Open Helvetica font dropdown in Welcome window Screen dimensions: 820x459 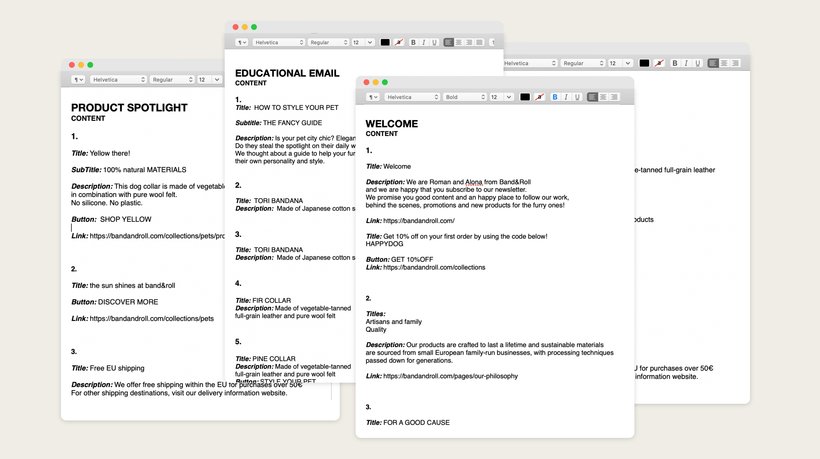(412, 97)
